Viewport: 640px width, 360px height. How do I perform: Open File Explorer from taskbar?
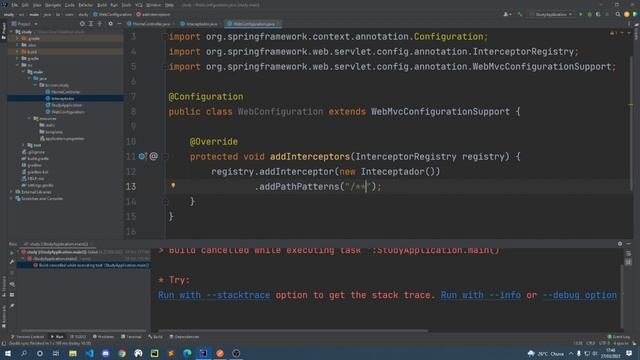click(73, 353)
